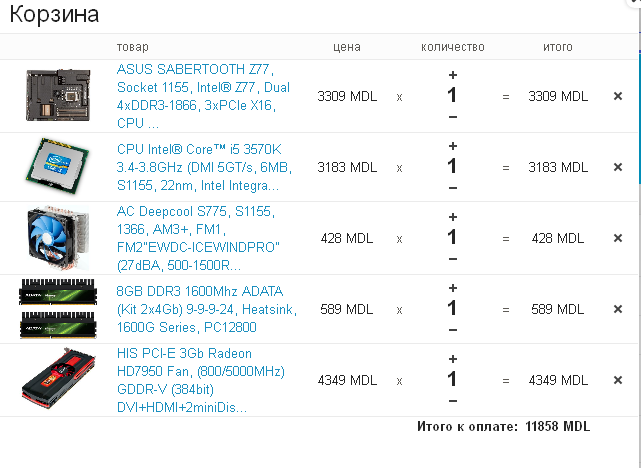Click the '3183 MDL' price in цена column
Viewport: 641px width, 468px height.
click(347, 167)
